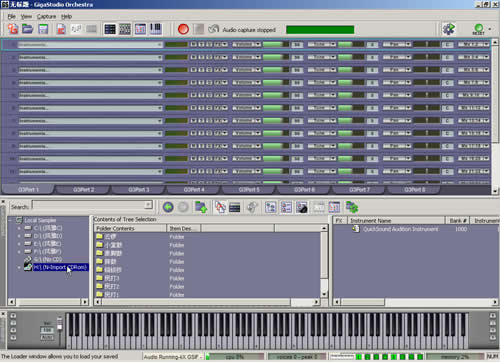Show the MIDI mixer view icon
The image size is (500, 362).
110,29
